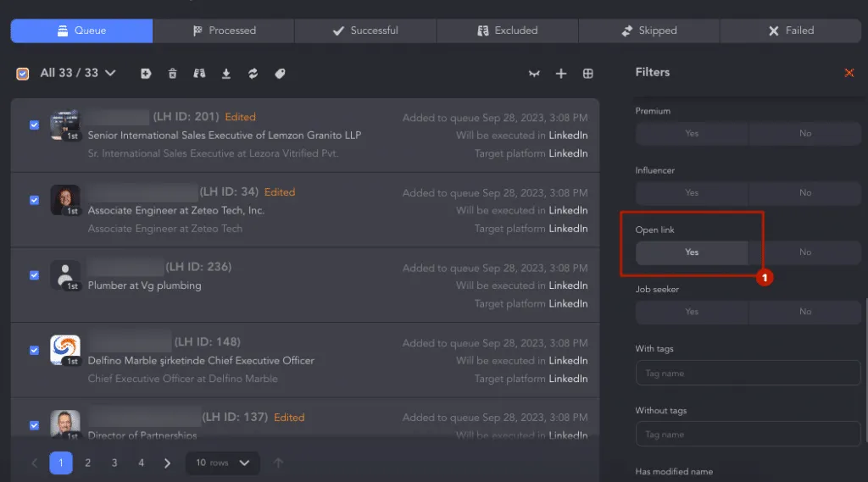868x482 pixels.
Task: Open the 10 rows per page dropdown
Action: [222, 463]
